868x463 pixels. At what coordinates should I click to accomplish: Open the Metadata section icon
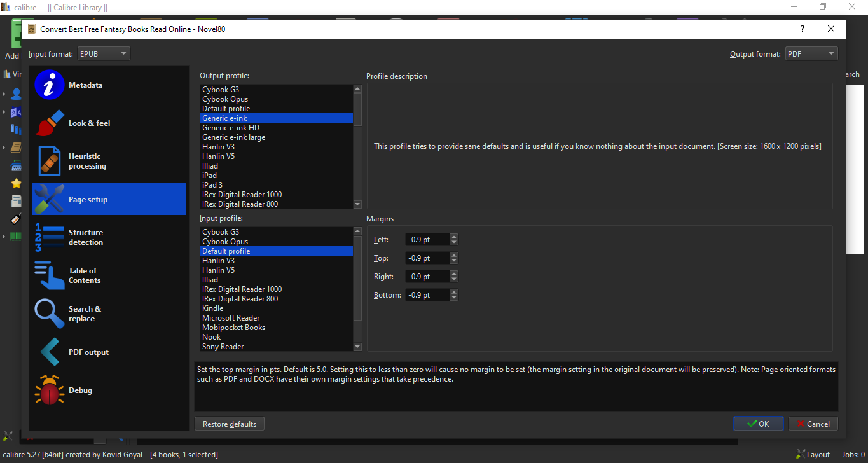(x=50, y=85)
